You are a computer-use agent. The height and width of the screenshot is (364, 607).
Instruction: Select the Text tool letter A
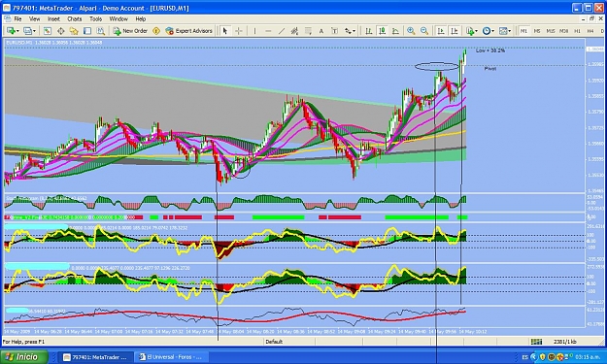point(321,31)
